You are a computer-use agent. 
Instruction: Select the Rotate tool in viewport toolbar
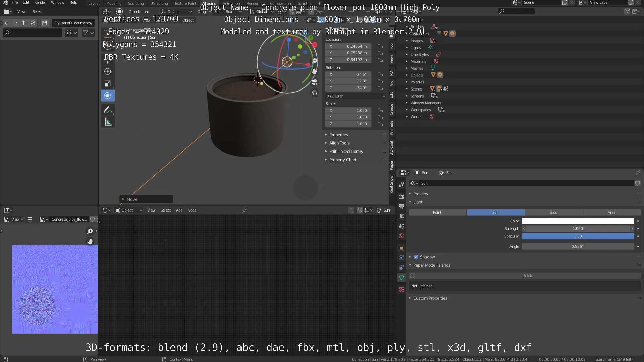tap(108, 71)
